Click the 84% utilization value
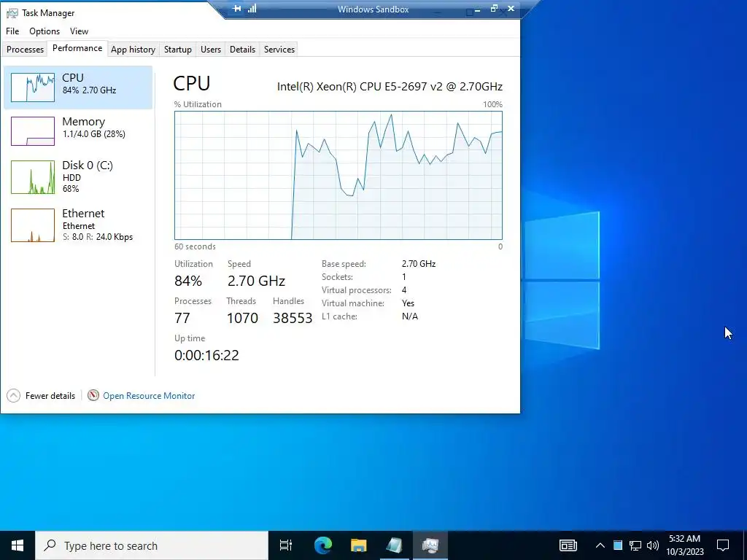The height and width of the screenshot is (560, 747). [188, 281]
